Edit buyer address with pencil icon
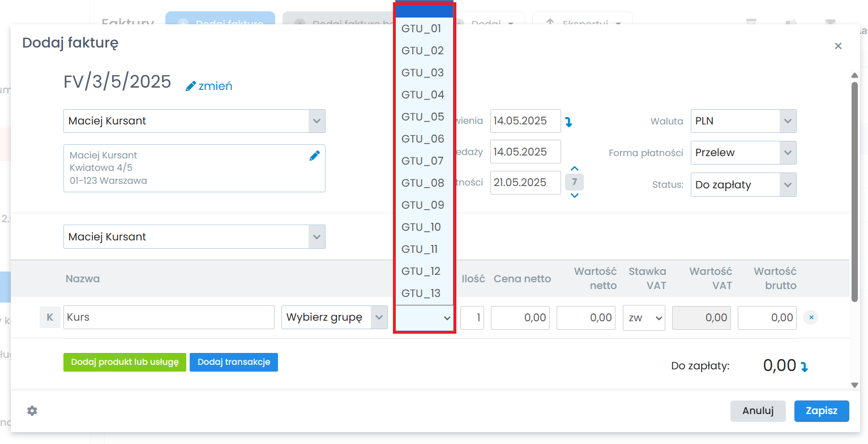The image size is (868, 444). coord(314,156)
